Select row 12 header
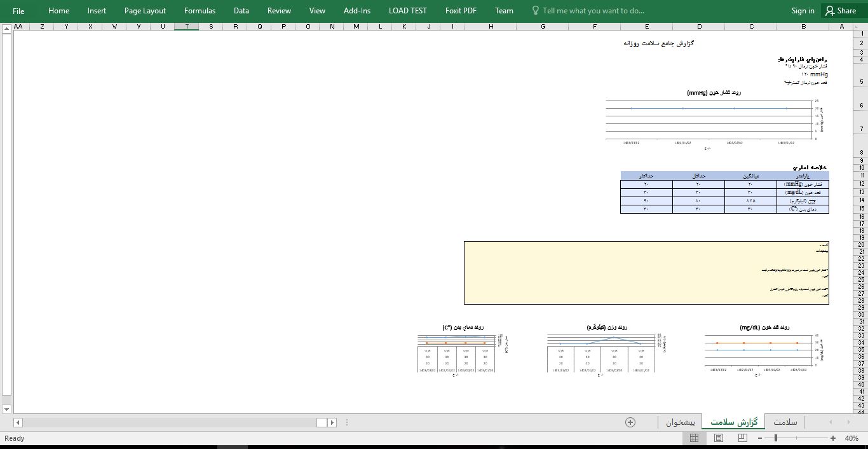 862,184
